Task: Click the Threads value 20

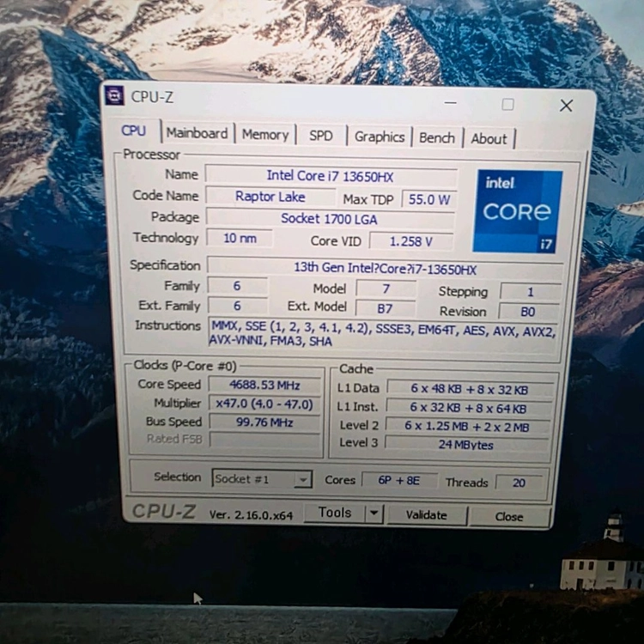Action: point(519,483)
